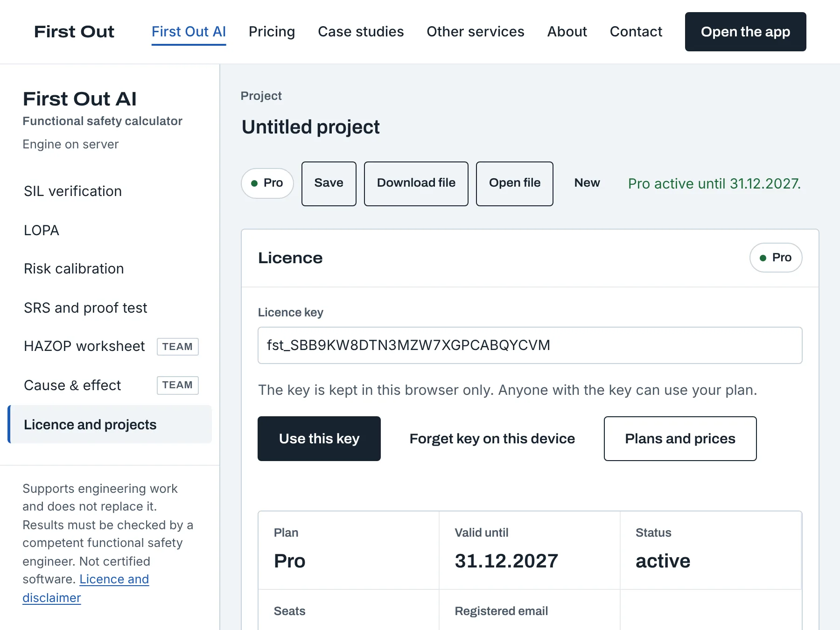The width and height of the screenshot is (840, 630).
Task: Open Plans and prices
Action: click(680, 439)
